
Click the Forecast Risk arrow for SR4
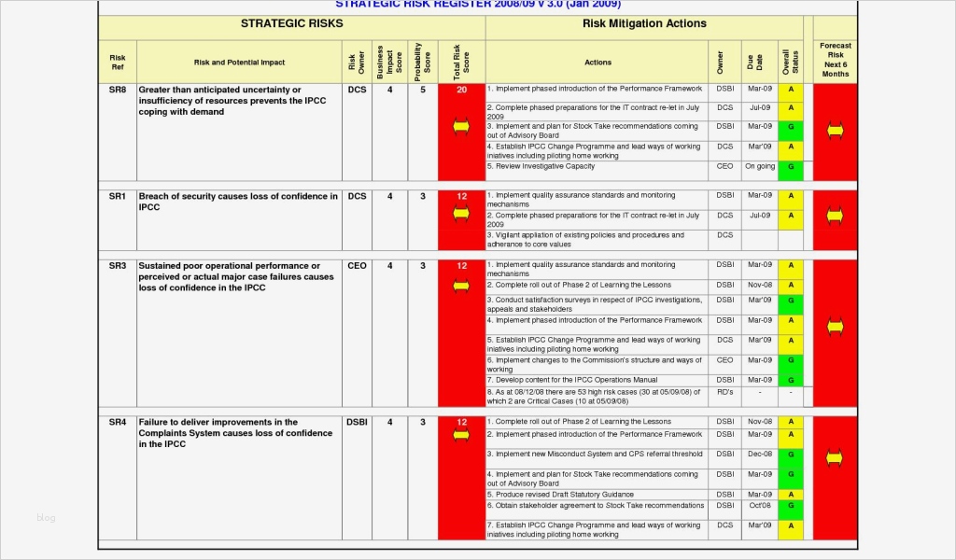coord(835,457)
